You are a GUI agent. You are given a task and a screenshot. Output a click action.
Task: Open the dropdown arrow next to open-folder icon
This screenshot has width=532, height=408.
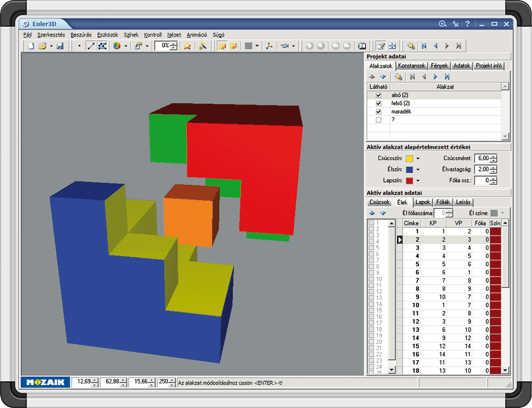point(51,46)
